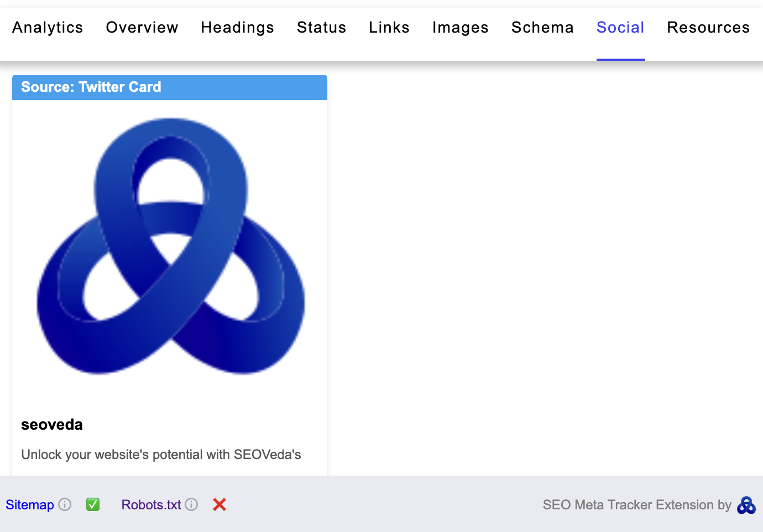Go to the Headings tab
Image resolution: width=763 pixels, height=532 pixels.
pyautogui.click(x=237, y=28)
